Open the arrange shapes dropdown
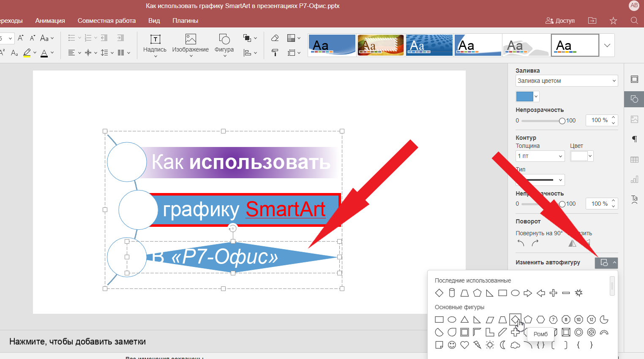The image size is (644, 359). click(x=250, y=38)
